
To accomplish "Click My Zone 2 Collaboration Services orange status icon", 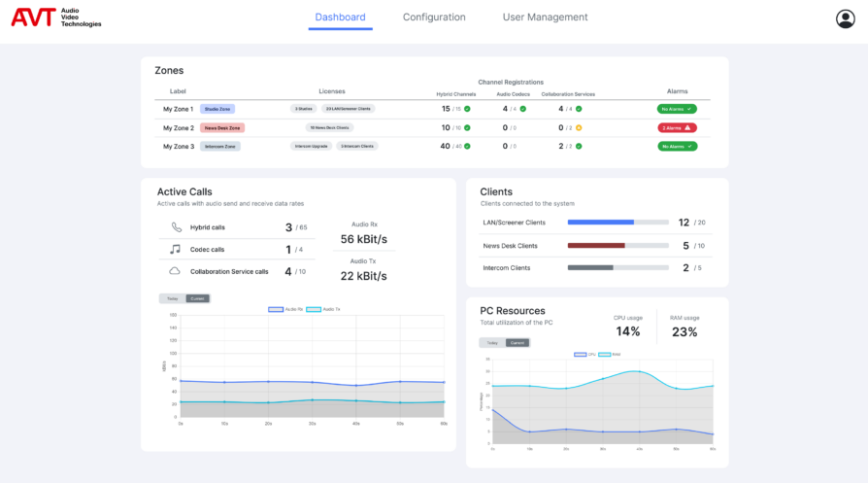I will click(579, 128).
